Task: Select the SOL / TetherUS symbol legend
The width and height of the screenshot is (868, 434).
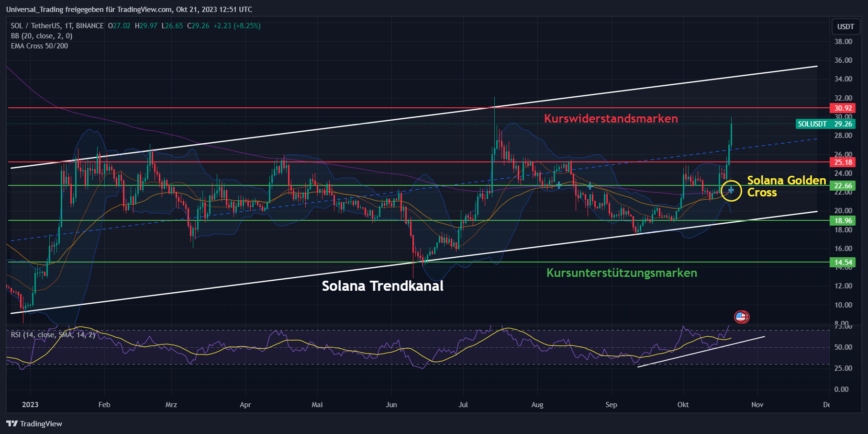Action: click(x=57, y=26)
